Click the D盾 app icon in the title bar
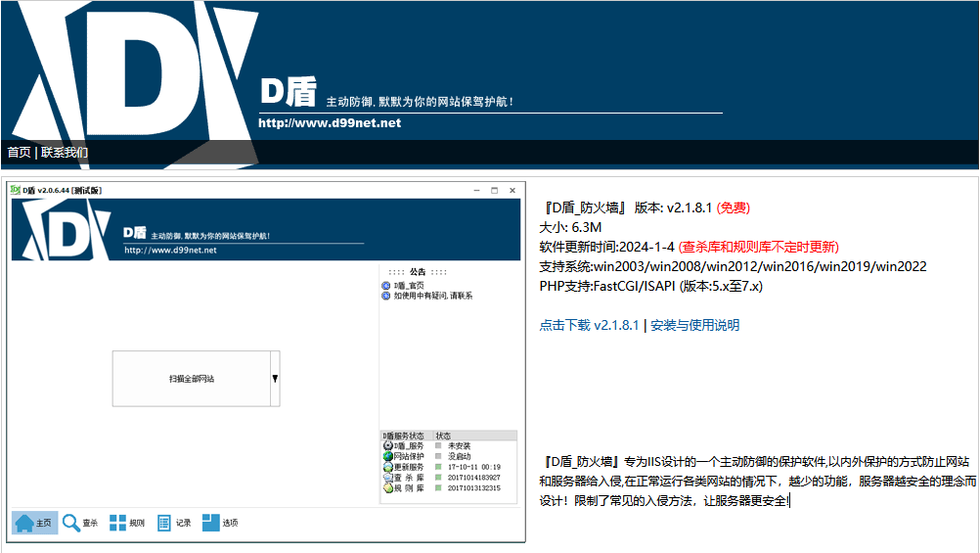 16,190
